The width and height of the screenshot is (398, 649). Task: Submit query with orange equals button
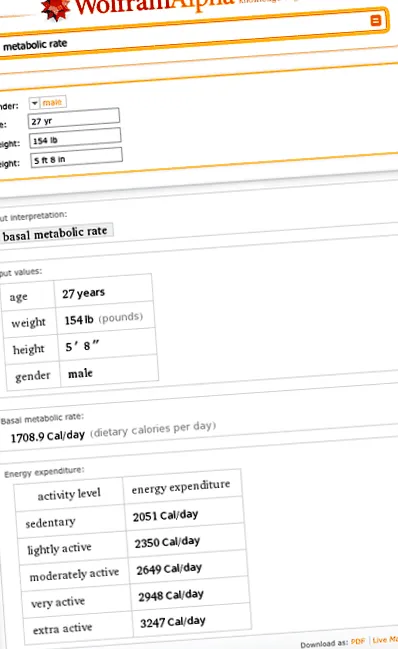[375, 20]
